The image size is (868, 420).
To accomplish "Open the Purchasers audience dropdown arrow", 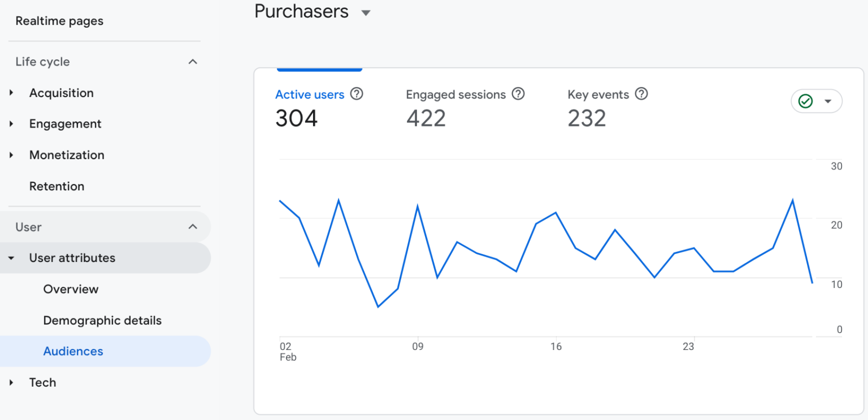I will pos(366,13).
